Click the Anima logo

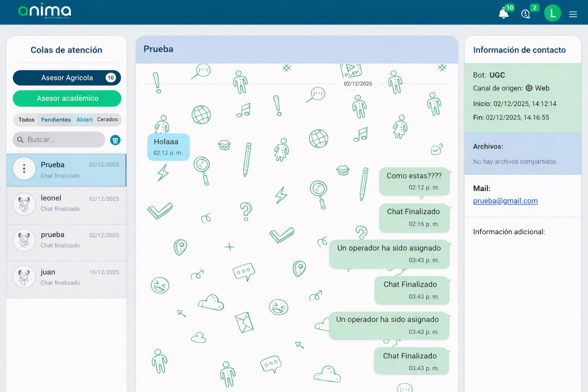coord(44,11)
